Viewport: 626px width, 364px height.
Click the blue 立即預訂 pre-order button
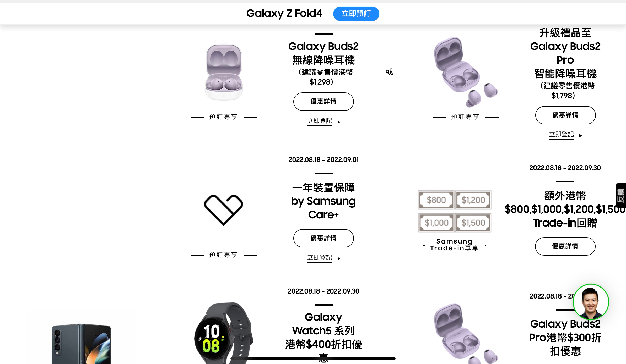[x=356, y=14]
